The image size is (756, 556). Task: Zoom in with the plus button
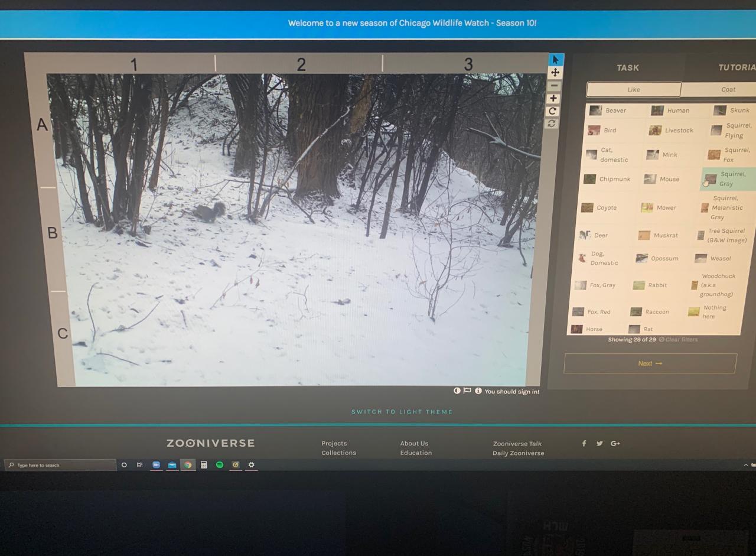click(x=553, y=98)
